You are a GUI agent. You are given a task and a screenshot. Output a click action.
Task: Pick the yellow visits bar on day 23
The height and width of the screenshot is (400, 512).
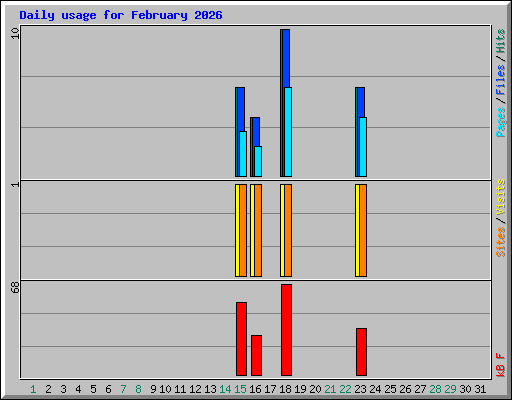pos(357,230)
